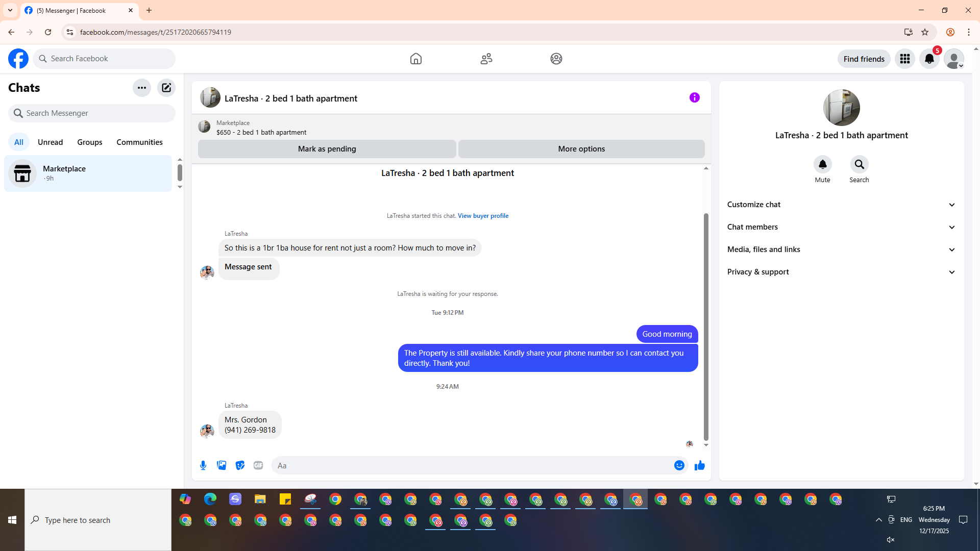Toggle the purple conversation information icon

click(x=694, y=97)
